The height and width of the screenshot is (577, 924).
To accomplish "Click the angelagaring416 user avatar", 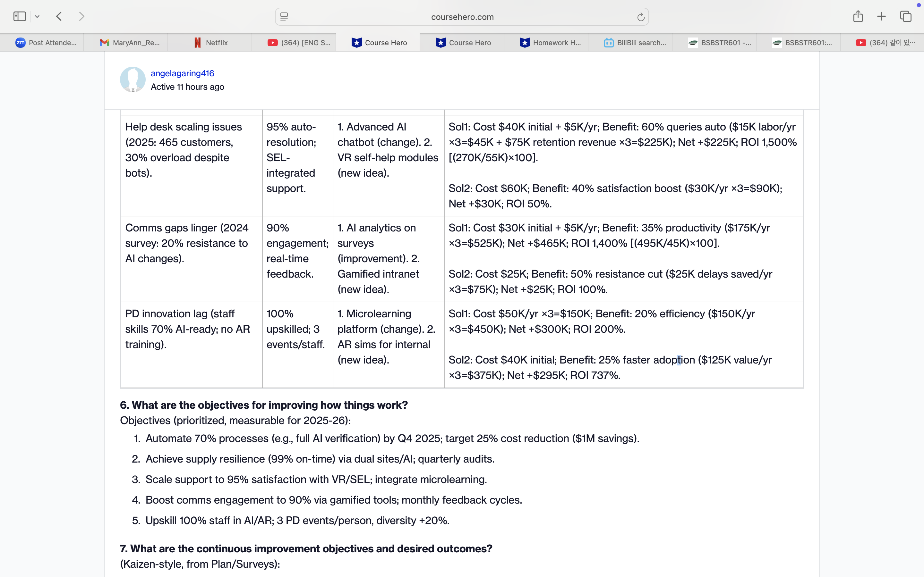I will pyautogui.click(x=133, y=80).
